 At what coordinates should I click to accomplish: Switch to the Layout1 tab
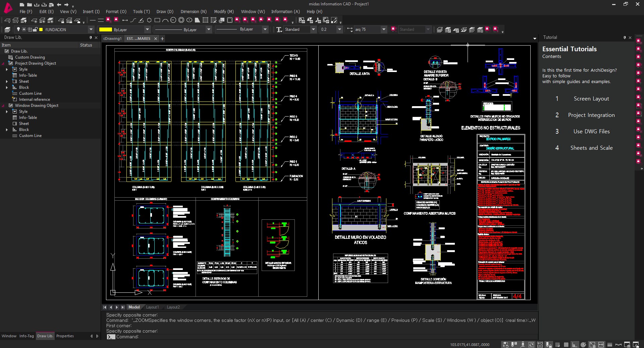coord(152,307)
